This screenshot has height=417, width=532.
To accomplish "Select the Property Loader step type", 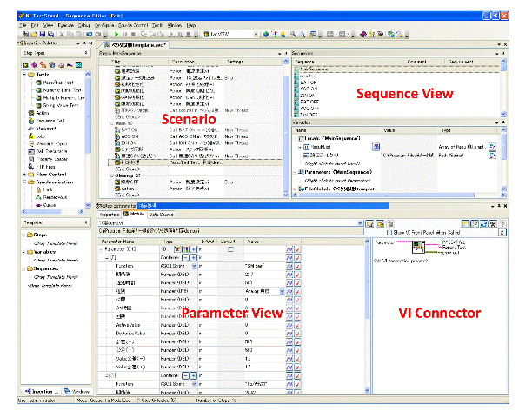I will [x=48, y=159].
